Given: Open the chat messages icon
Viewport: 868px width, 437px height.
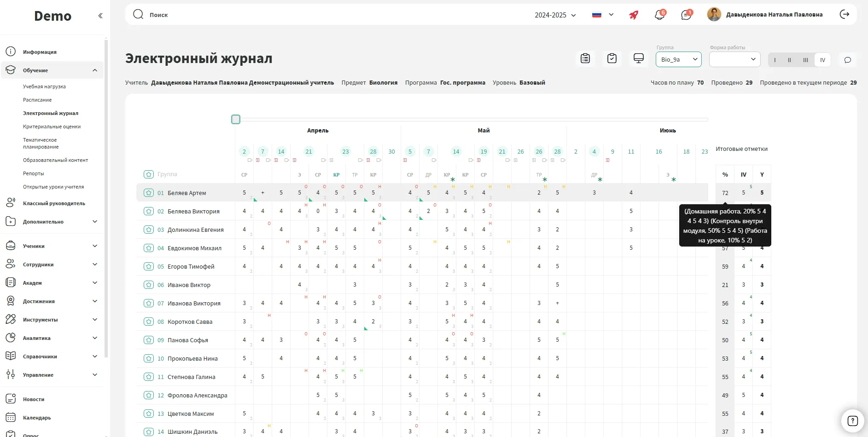Looking at the screenshot, I should [686, 15].
